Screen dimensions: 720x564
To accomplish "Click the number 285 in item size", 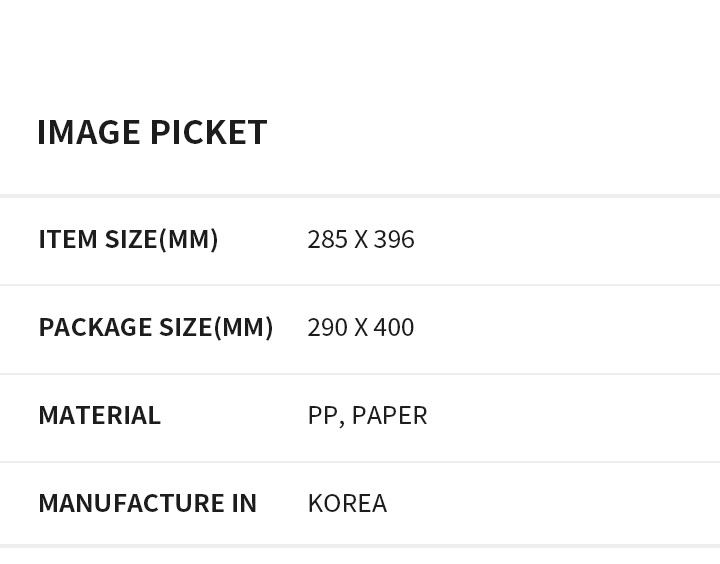I will [328, 240].
